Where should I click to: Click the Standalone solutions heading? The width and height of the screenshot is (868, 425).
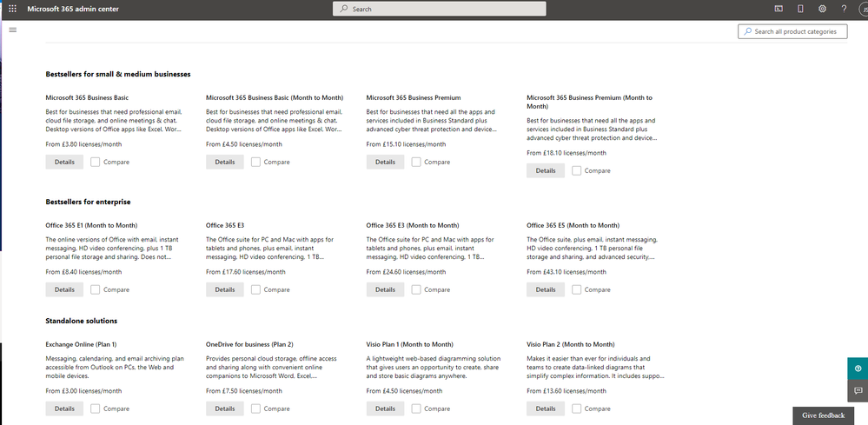click(82, 321)
